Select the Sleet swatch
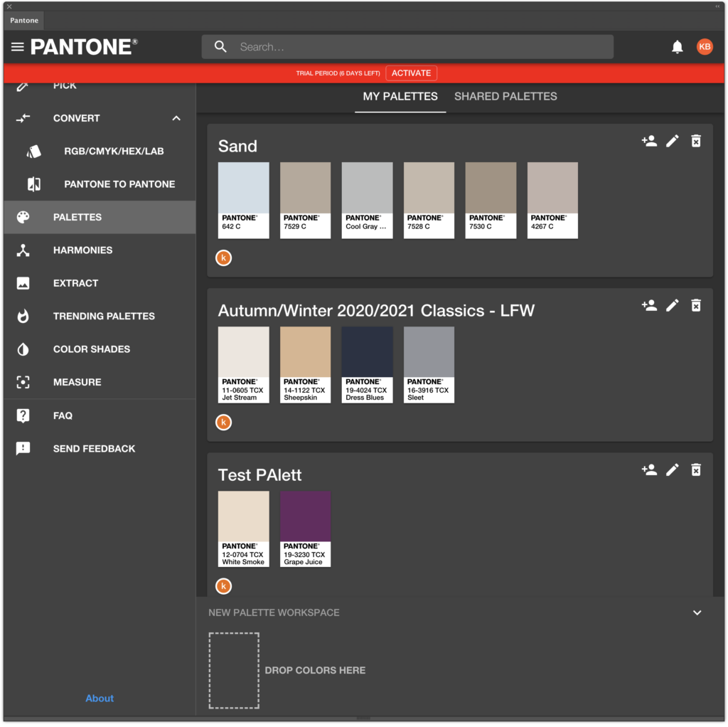Viewport: 728px width, 727px height. click(429, 365)
